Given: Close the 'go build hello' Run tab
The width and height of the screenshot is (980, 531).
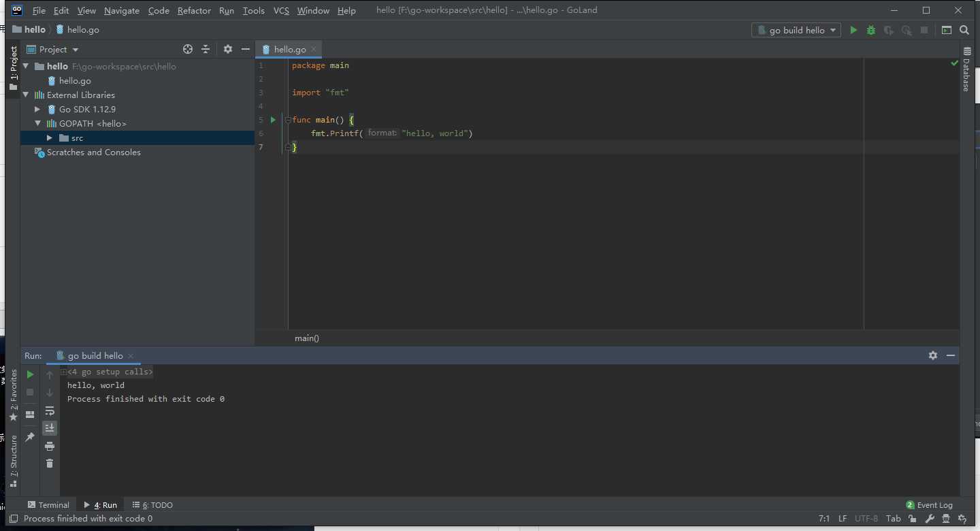Looking at the screenshot, I should pyautogui.click(x=131, y=355).
